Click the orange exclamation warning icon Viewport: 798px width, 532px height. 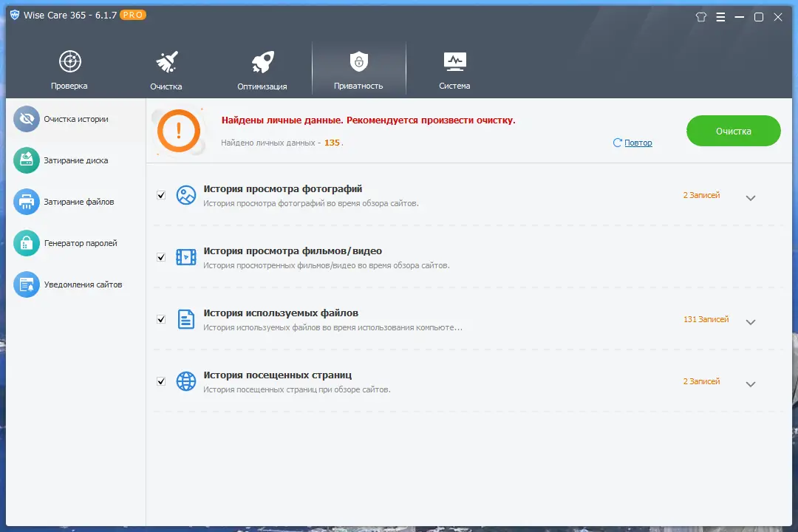tap(179, 131)
